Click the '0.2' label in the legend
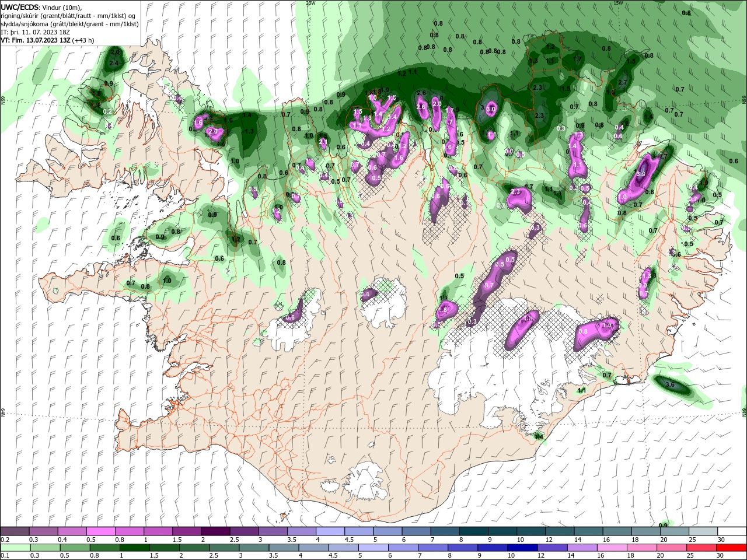The height and width of the screenshot is (560, 747). [x=5, y=540]
